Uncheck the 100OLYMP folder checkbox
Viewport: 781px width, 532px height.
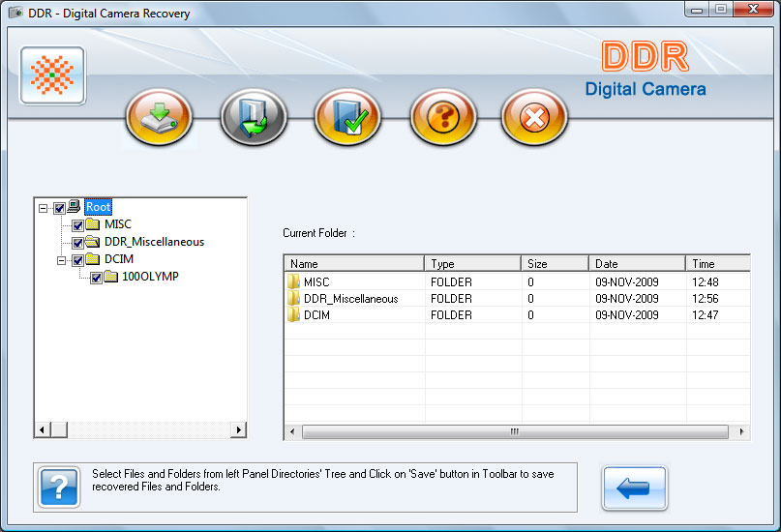pyautogui.click(x=96, y=278)
